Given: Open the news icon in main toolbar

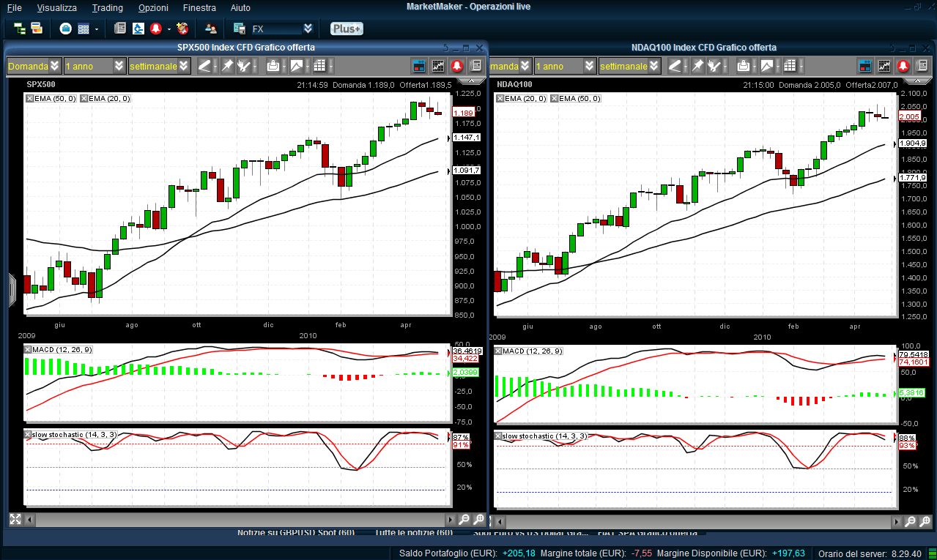Looking at the screenshot, I should pos(120,29).
